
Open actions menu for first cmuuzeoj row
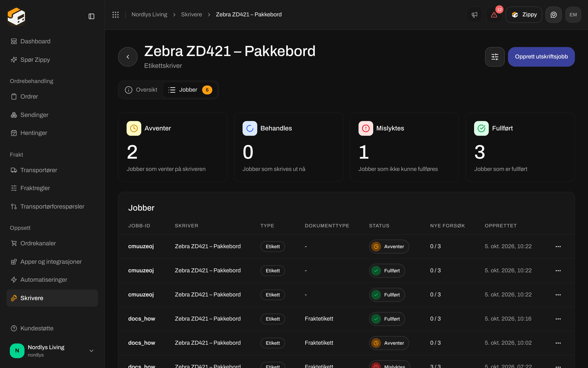[558, 247]
